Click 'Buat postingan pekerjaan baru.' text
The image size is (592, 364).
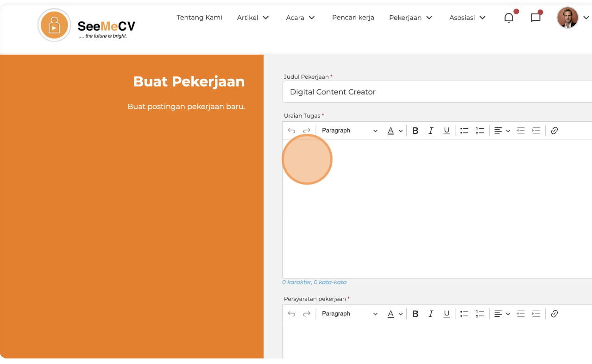[186, 107]
